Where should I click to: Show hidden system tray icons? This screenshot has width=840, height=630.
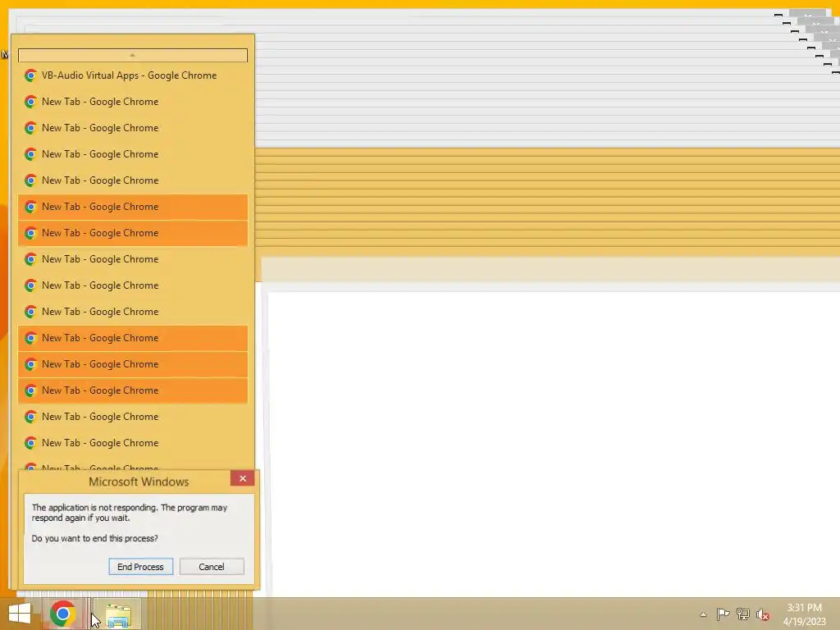(703, 614)
